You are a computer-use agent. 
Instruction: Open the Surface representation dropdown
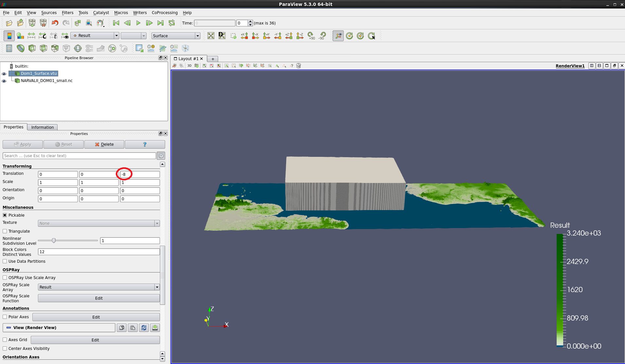point(176,36)
